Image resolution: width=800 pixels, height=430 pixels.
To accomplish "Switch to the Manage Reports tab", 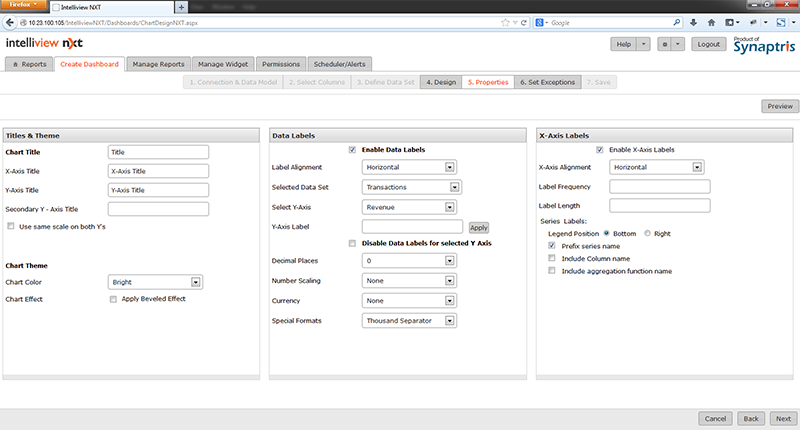I will 158,64.
